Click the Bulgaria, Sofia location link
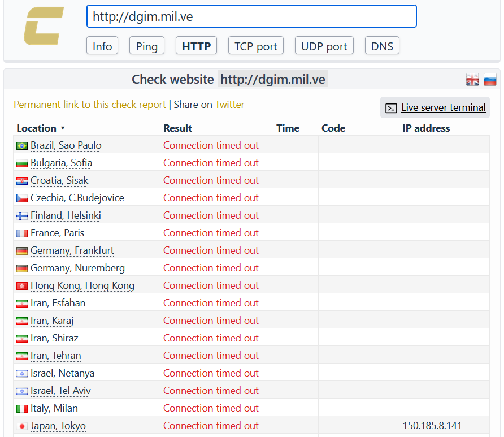Viewport: 504px width, 437px height. [62, 163]
